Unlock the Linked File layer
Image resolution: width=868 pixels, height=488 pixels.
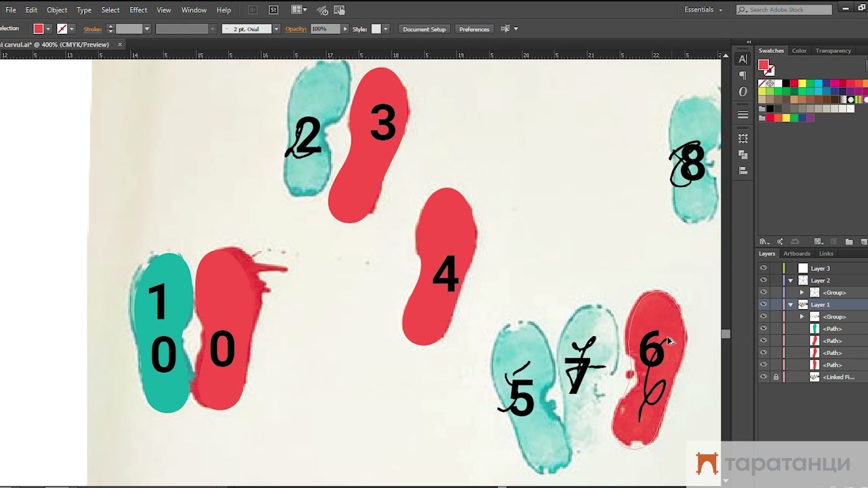click(x=776, y=377)
